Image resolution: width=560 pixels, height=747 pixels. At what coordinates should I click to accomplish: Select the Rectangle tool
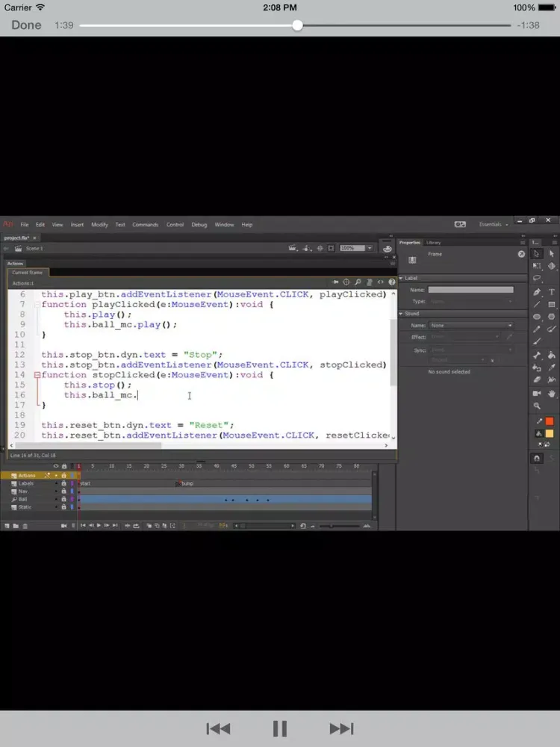[x=552, y=304]
